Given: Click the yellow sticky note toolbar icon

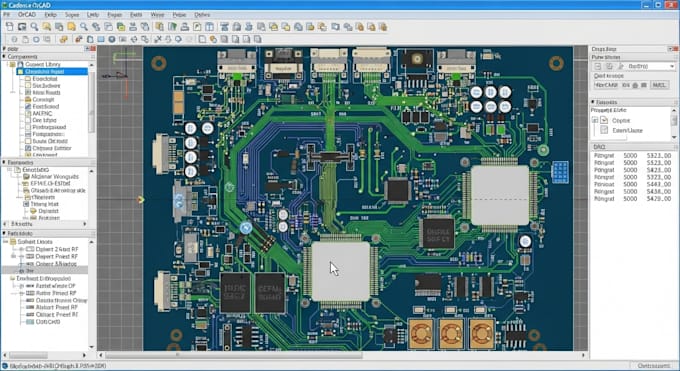Looking at the screenshot, I should (71, 27).
